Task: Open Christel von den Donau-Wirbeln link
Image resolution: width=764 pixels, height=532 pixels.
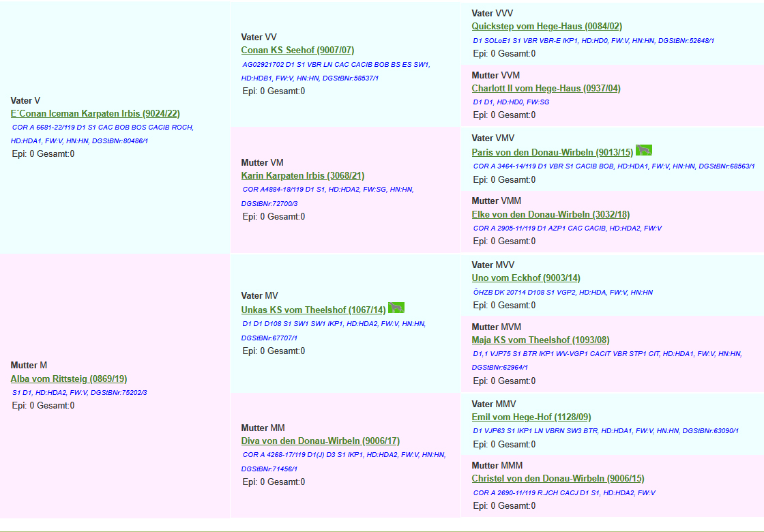Action: (557, 479)
